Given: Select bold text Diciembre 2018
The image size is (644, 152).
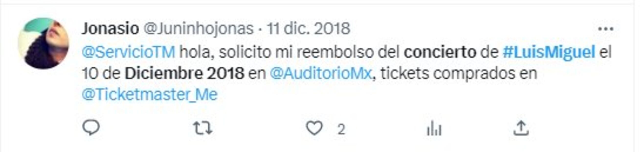Looking at the screenshot, I should pos(185,74).
